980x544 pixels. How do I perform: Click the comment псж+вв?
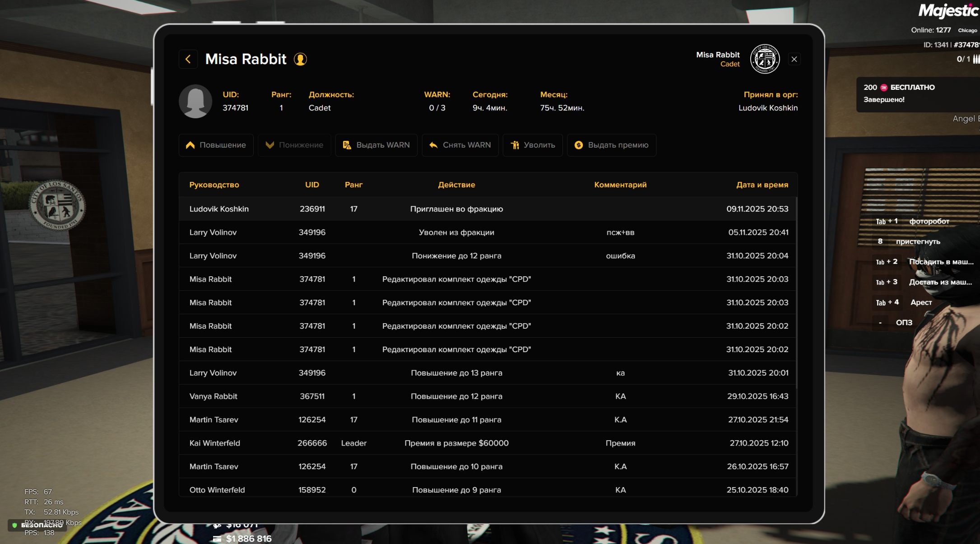pos(620,232)
